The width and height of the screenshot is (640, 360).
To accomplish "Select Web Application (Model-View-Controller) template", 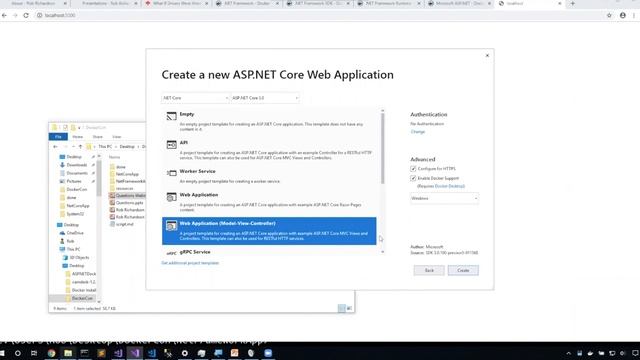I will pyautogui.click(x=269, y=231).
